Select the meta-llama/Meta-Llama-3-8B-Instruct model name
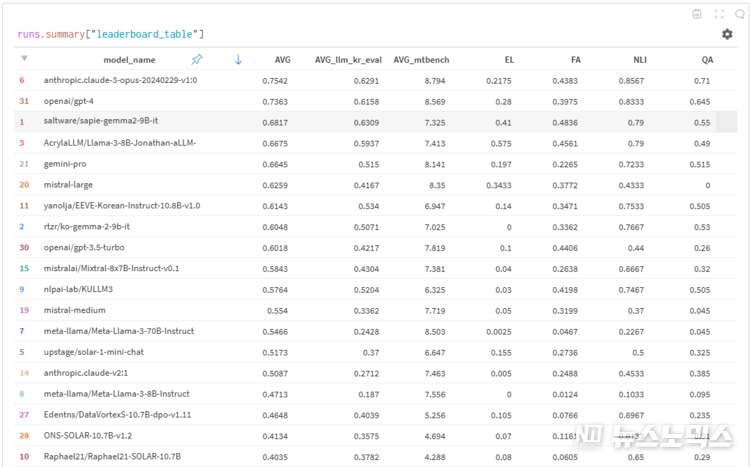The height and width of the screenshot is (467, 750). pyautogui.click(x=116, y=394)
